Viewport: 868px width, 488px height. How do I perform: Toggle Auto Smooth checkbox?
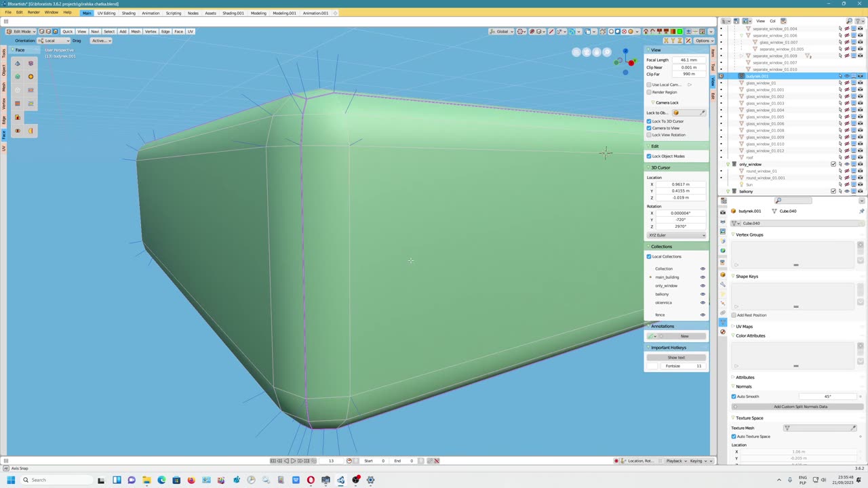[x=734, y=396]
